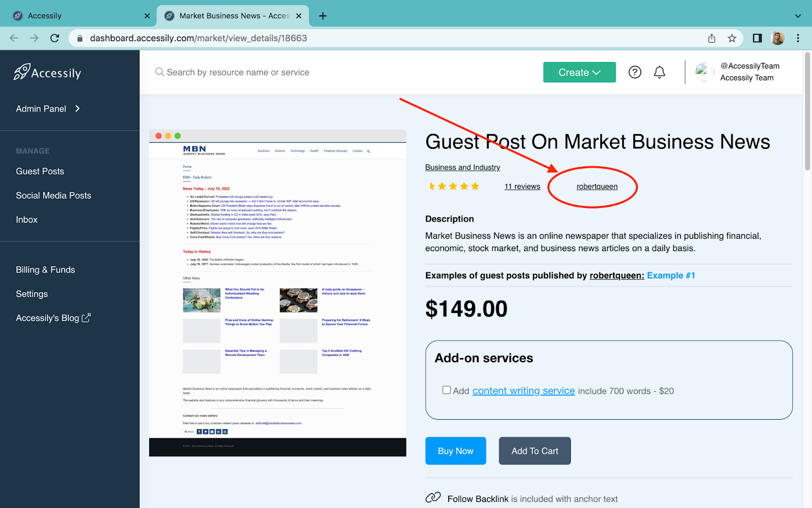Image resolution: width=812 pixels, height=508 pixels.
Task: Expand the Admin Panel chevron
Action: (x=77, y=108)
